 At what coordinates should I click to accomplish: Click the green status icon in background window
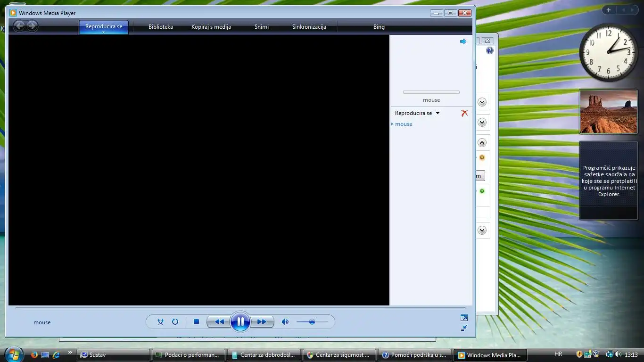(482, 191)
